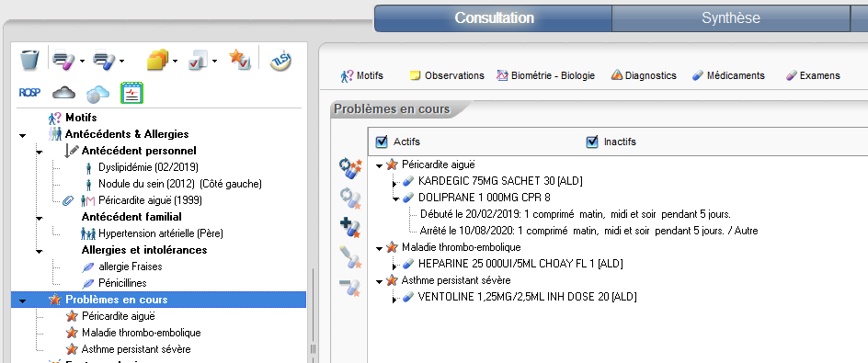Click the TLSi round icon
868x363 pixels.
point(280,60)
